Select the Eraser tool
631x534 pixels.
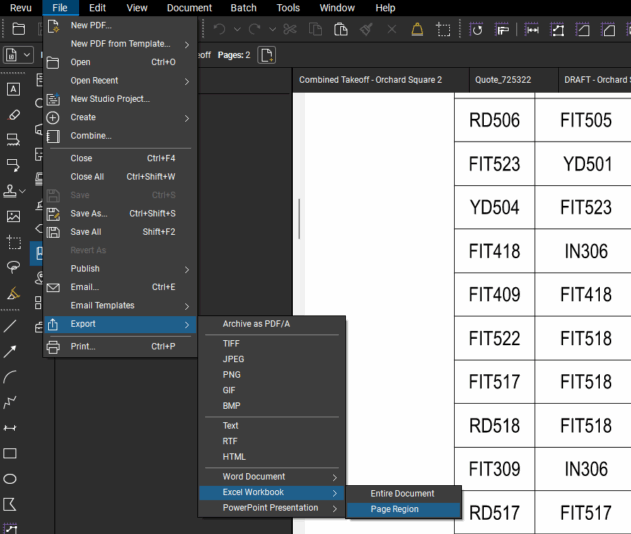13,114
